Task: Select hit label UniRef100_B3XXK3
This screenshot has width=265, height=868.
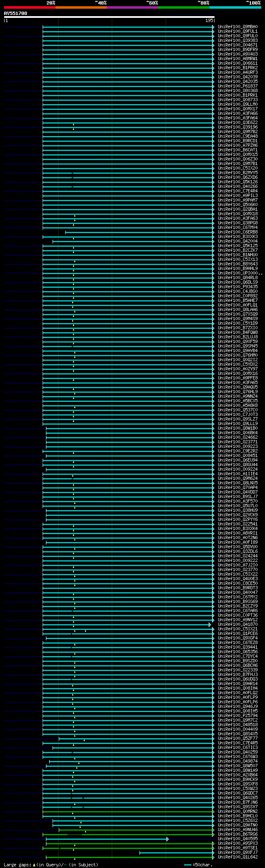Action: [x=238, y=236]
